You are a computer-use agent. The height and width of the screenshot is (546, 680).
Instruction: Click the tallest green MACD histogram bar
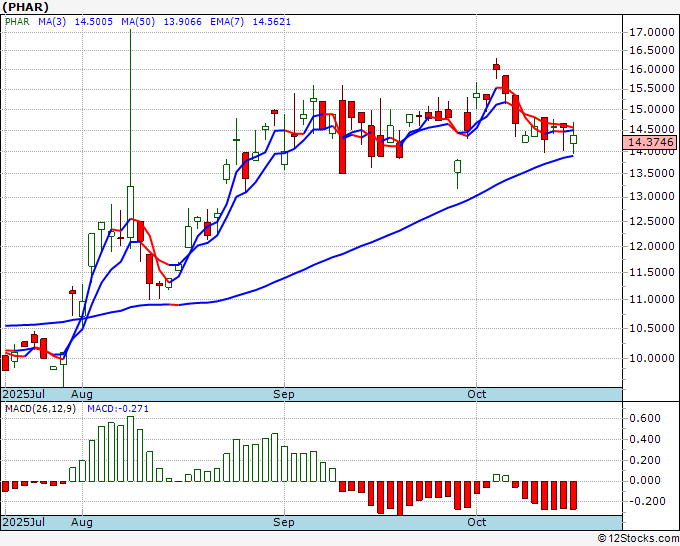click(x=130, y=449)
